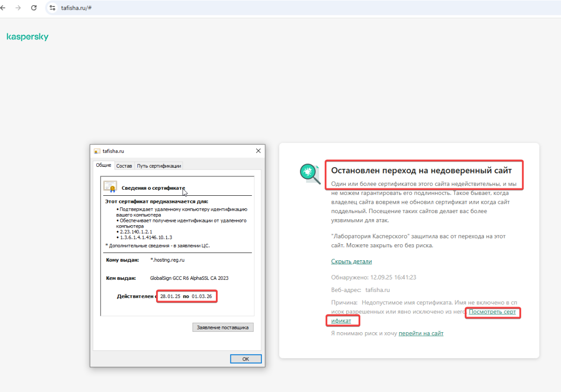Viewport: 561px width, 392px height.
Task: Select the heading Сведения о сертификате
Action: [x=154, y=188]
